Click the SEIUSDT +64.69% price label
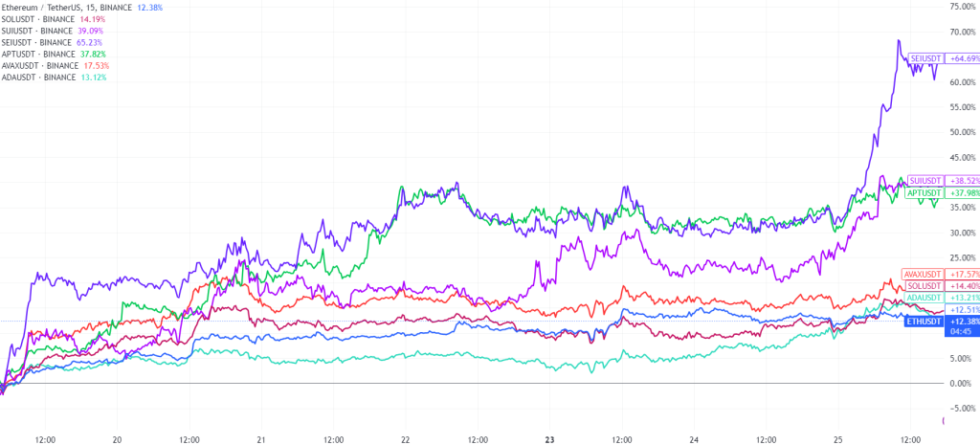Screen dimensions: 980x445 point(943,59)
